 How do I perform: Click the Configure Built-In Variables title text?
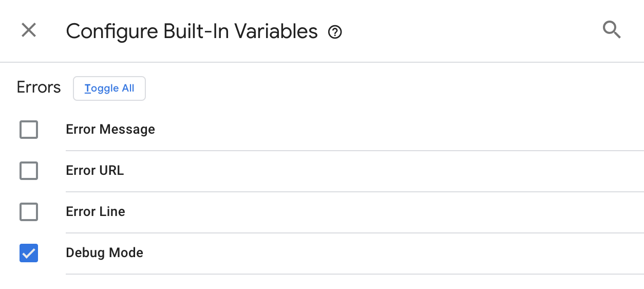(192, 32)
